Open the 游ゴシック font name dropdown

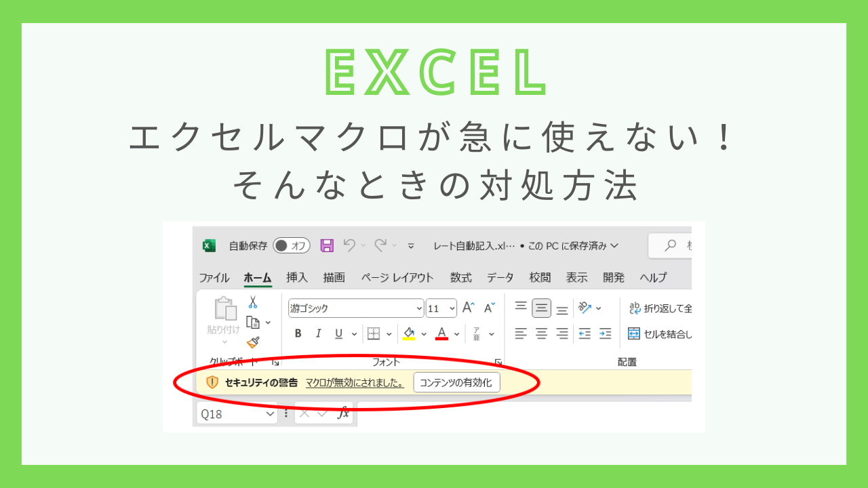point(418,308)
